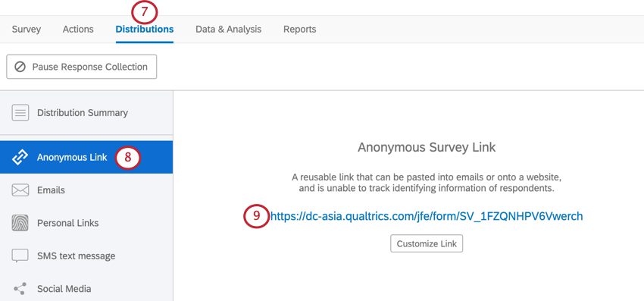Click the Anonymous Link chain icon
This screenshot has width=644, height=301.
point(20,157)
